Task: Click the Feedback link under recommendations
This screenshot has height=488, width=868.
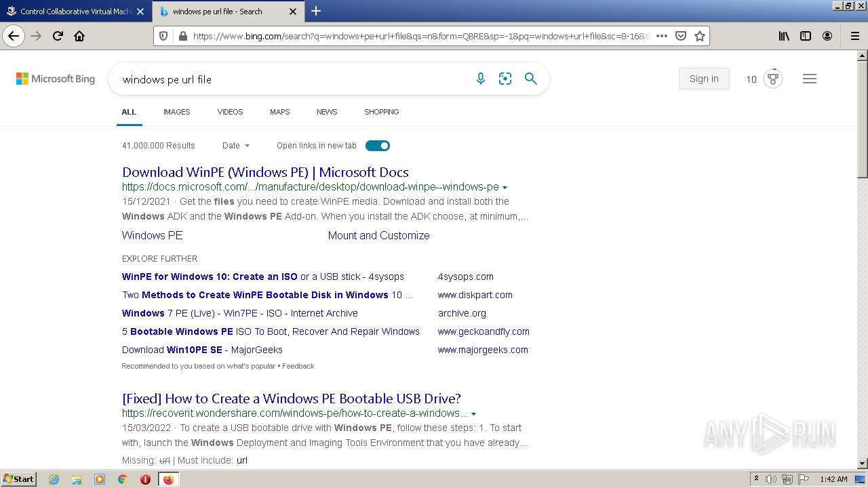Action: [298, 366]
